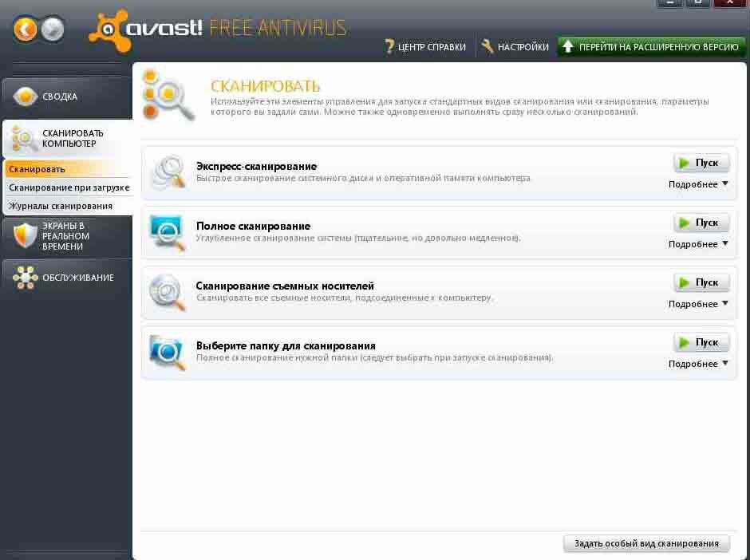Click the avast! orange logo
Viewport: 750px width, 560px height.
point(110,30)
